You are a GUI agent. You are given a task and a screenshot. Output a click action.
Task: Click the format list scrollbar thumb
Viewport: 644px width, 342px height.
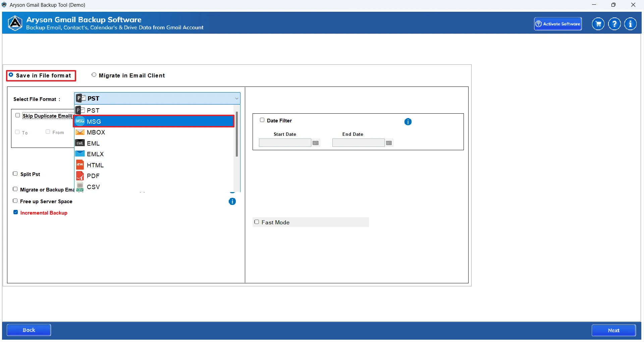click(237, 134)
